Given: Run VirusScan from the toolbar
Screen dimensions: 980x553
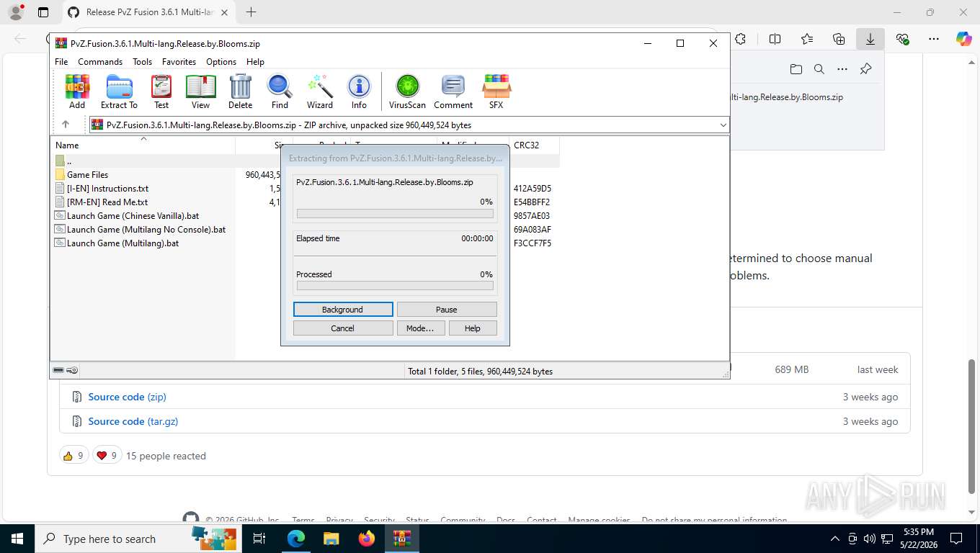Looking at the screenshot, I should pyautogui.click(x=407, y=91).
